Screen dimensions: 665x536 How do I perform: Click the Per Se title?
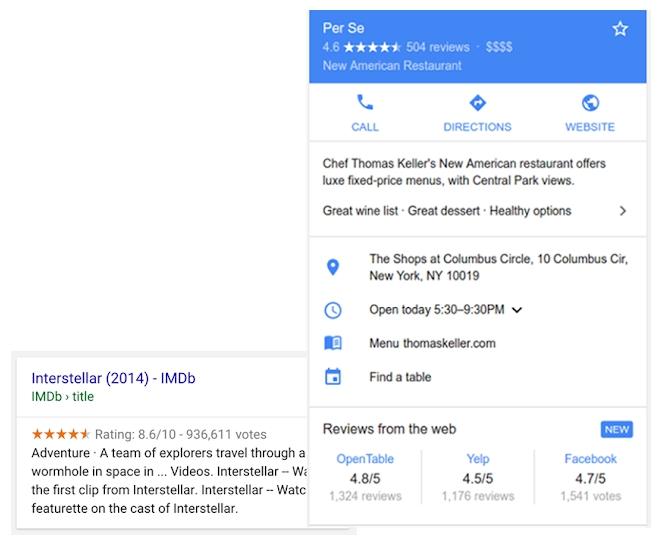[343, 28]
